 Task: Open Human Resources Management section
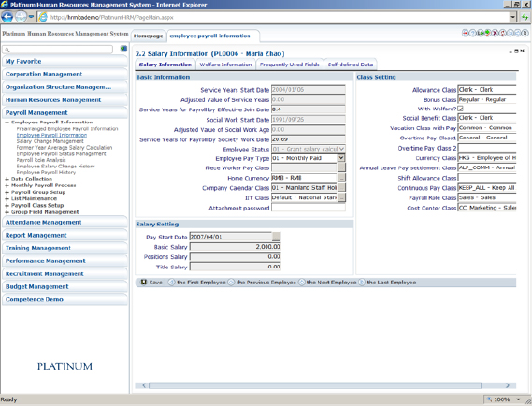click(65, 100)
